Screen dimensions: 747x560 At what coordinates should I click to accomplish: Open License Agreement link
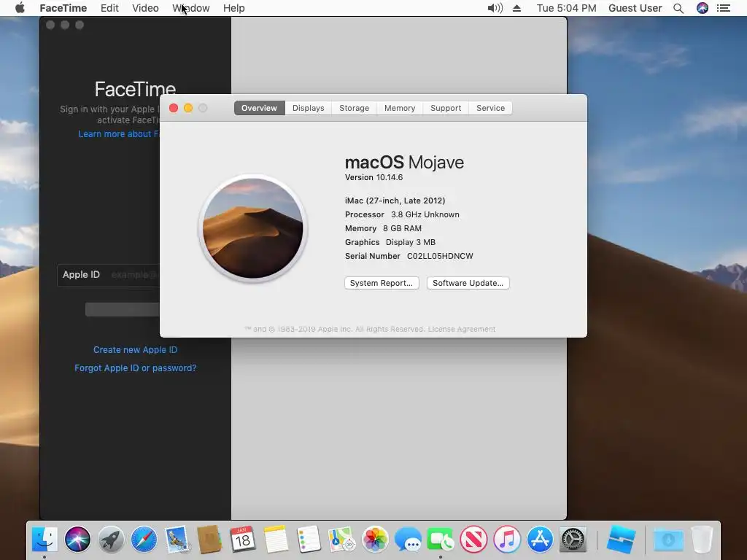click(461, 329)
